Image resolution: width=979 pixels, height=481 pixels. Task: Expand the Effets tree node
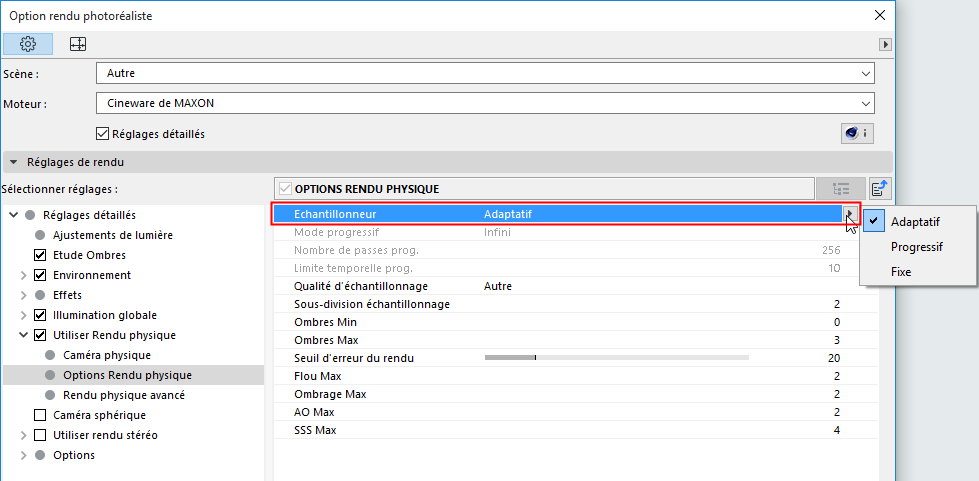tap(24, 295)
